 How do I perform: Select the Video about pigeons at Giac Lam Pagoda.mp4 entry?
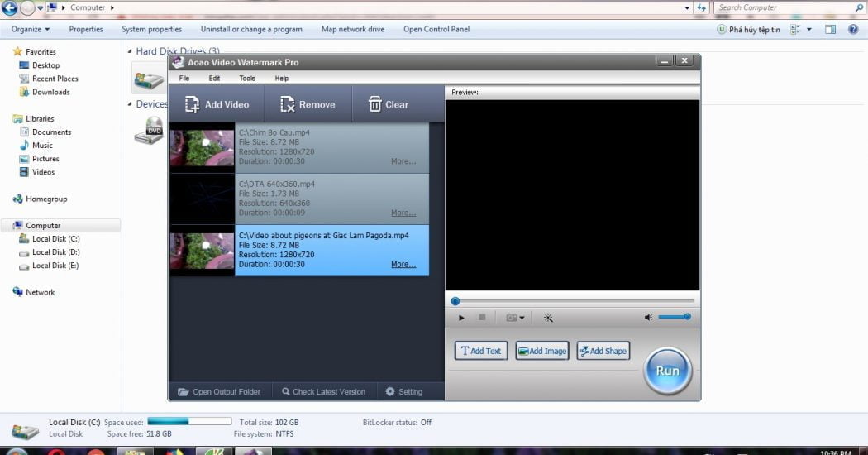click(331, 250)
